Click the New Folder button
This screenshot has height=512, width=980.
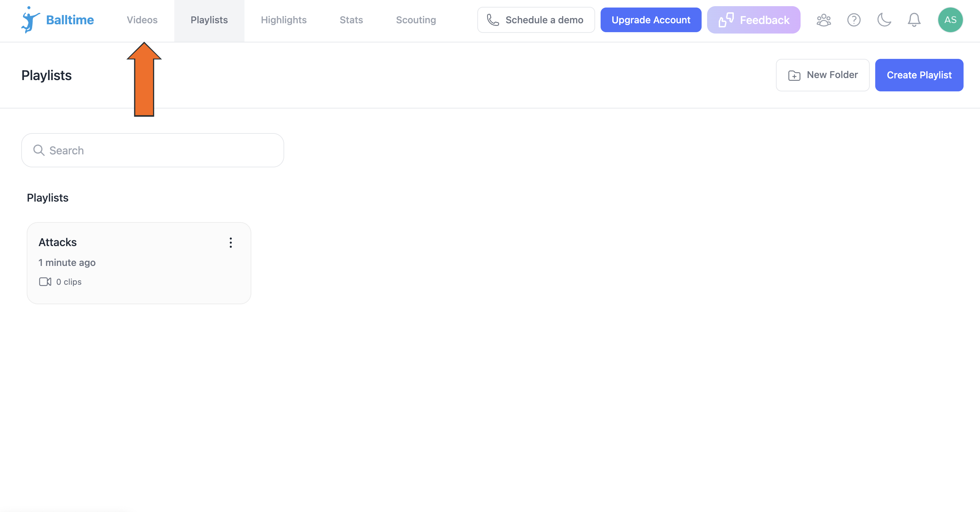pyautogui.click(x=822, y=75)
